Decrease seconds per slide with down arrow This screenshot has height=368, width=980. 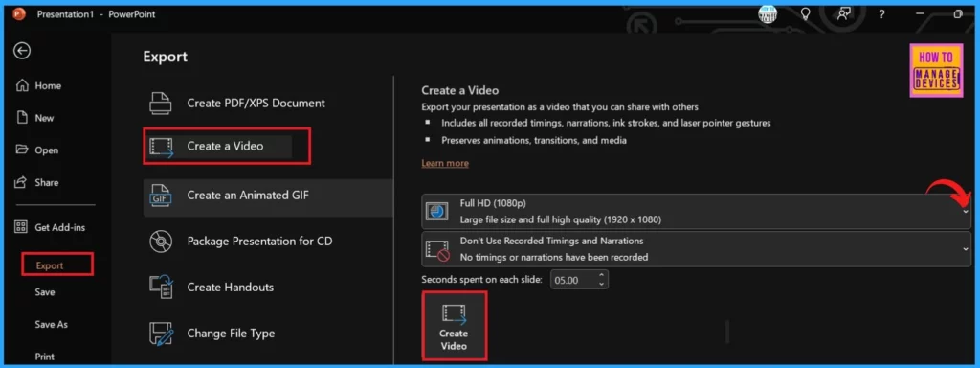point(601,284)
